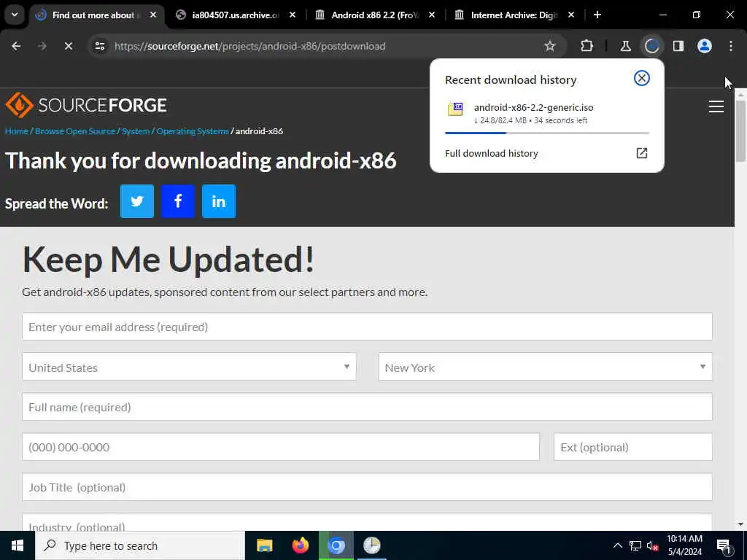The width and height of the screenshot is (747, 560).
Task: Click the Full name field
Action: 367,407
